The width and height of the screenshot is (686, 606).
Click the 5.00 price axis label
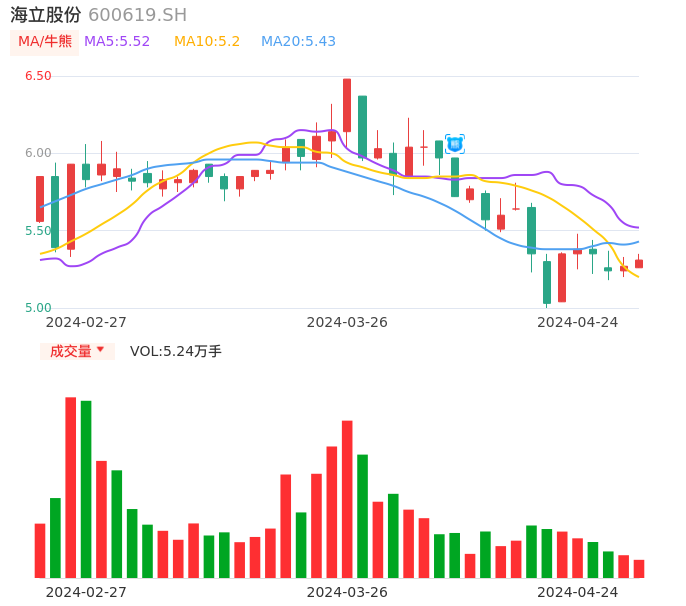click(x=38, y=308)
